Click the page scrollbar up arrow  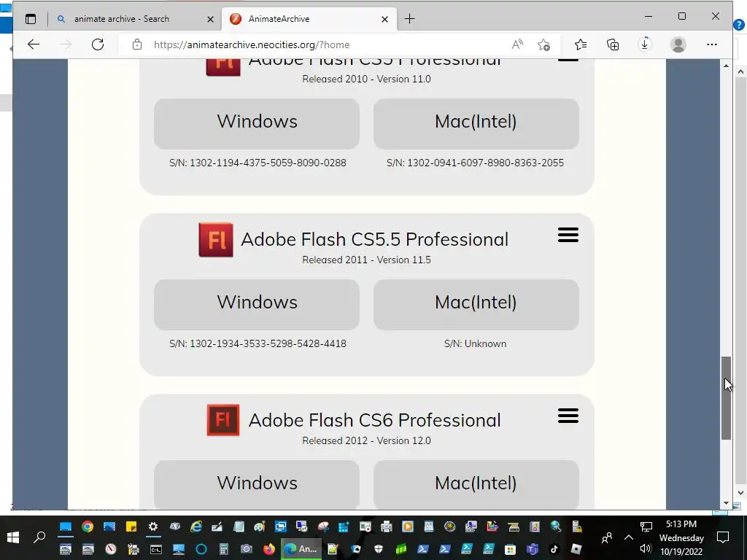pos(726,66)
